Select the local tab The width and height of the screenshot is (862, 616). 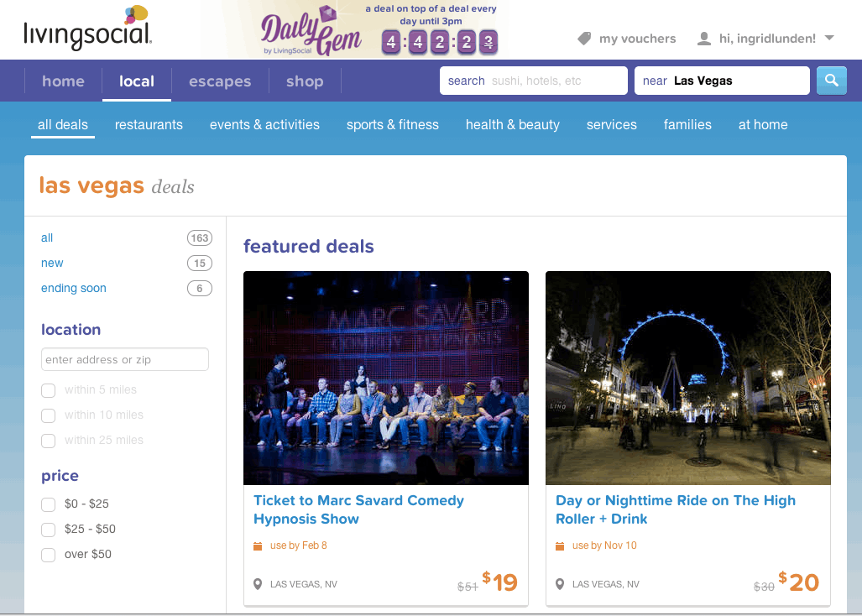tap(137, 81)
